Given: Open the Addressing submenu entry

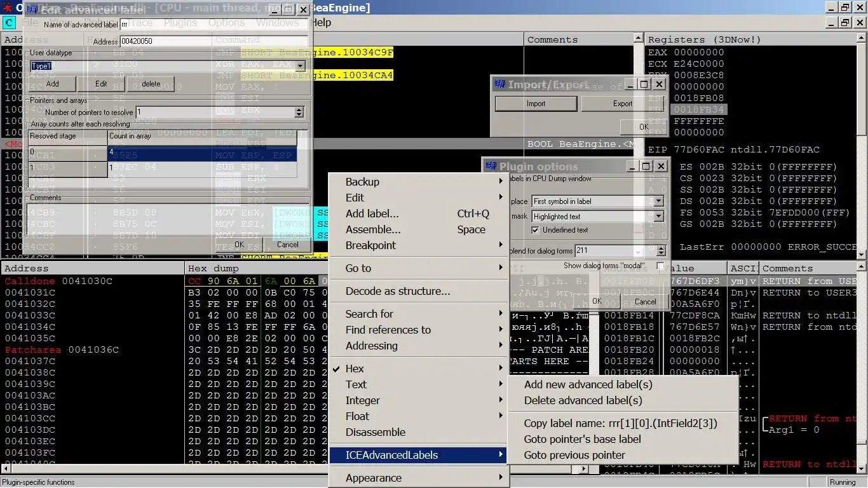Looking at the screenshot, I should tap(419, 346).
